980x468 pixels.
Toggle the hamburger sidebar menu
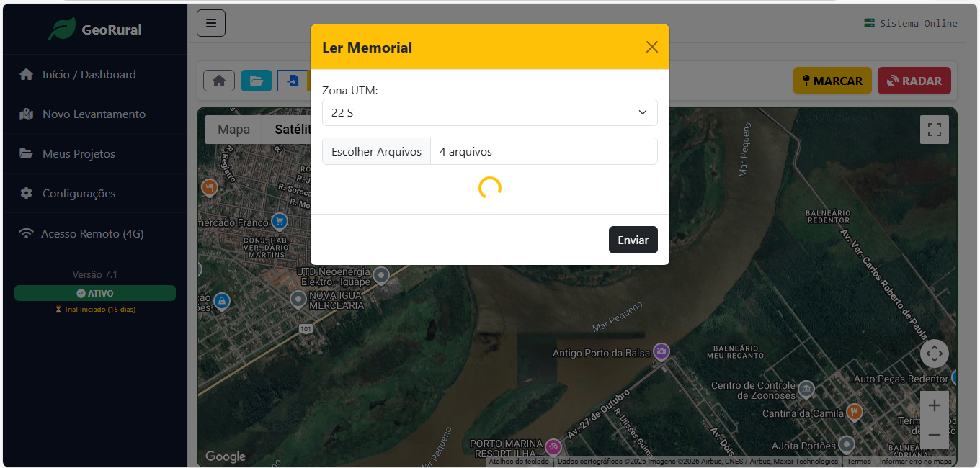[211, 23]
